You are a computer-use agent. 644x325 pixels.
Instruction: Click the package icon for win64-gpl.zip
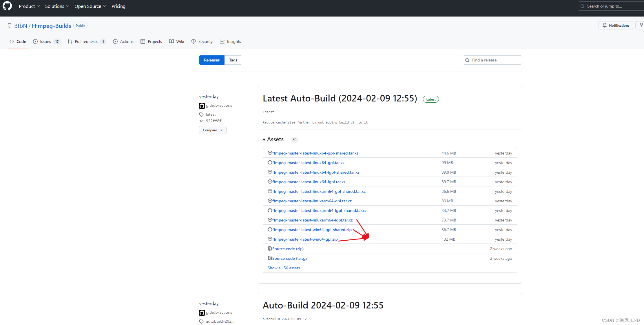click(x=270, y=239)
